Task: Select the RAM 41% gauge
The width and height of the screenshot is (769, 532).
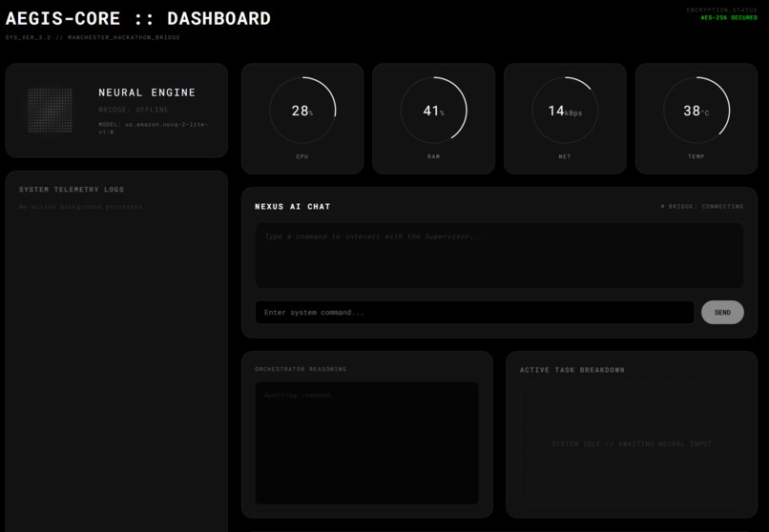Action: point(433,111)
